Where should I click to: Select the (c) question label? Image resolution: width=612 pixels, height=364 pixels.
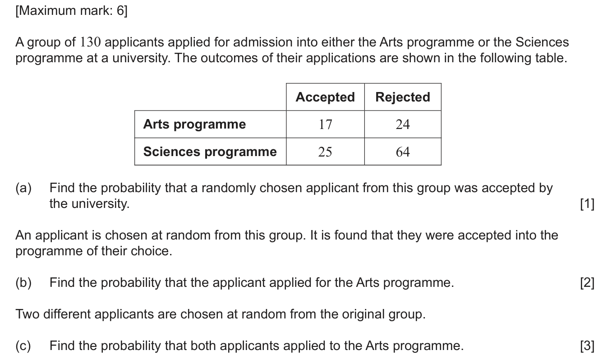tap(23, 346)
